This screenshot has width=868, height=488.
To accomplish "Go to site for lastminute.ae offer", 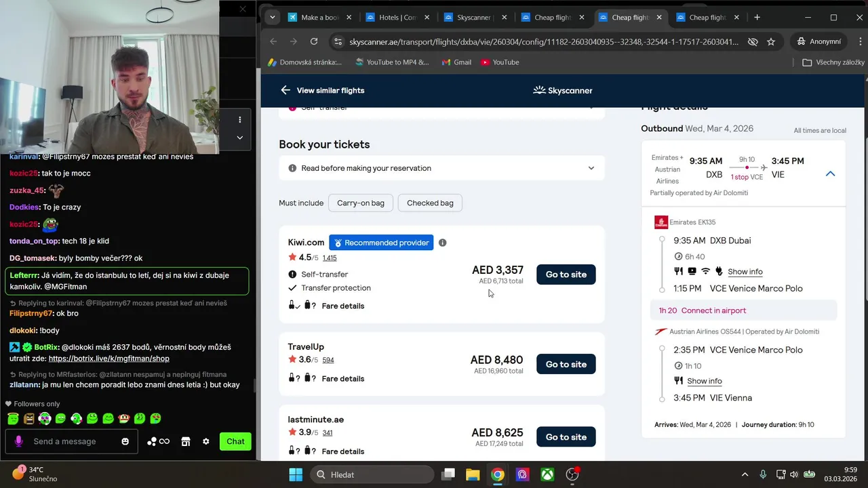I will [566, 437].
